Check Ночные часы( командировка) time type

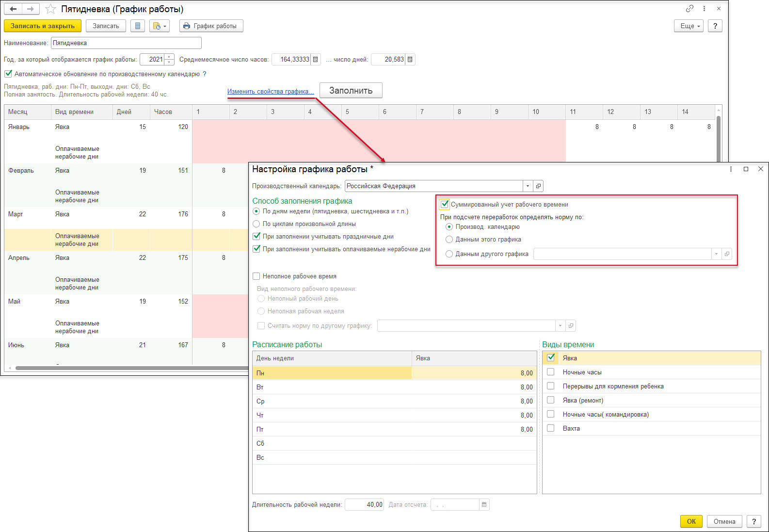click(x=551, y=414)
